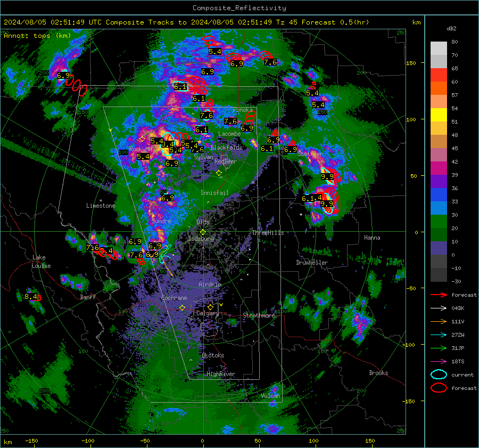Click the storm top label 8.4 near Banff
479x448 pixels.
(30, 297)
